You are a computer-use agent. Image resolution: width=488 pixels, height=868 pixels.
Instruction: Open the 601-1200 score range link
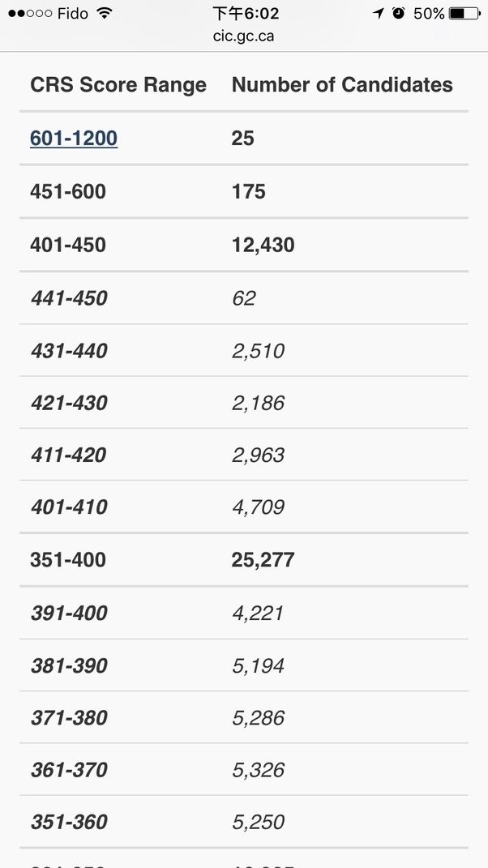click(x=74, y=138)
